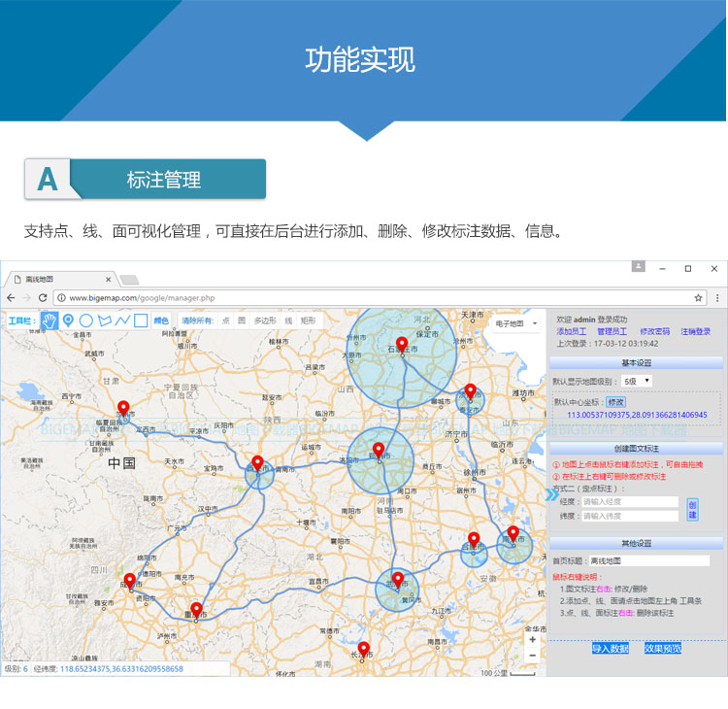Click the red marker at 南京市

click(513, 533)
